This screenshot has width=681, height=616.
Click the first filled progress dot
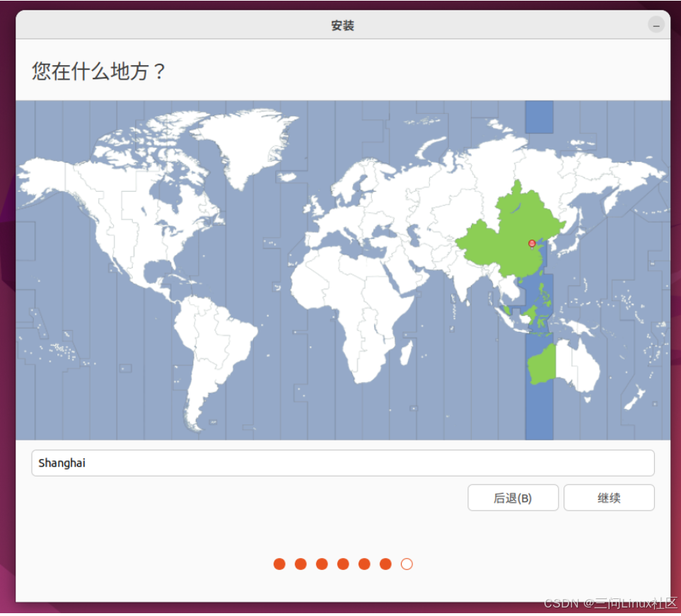[279, 564]
